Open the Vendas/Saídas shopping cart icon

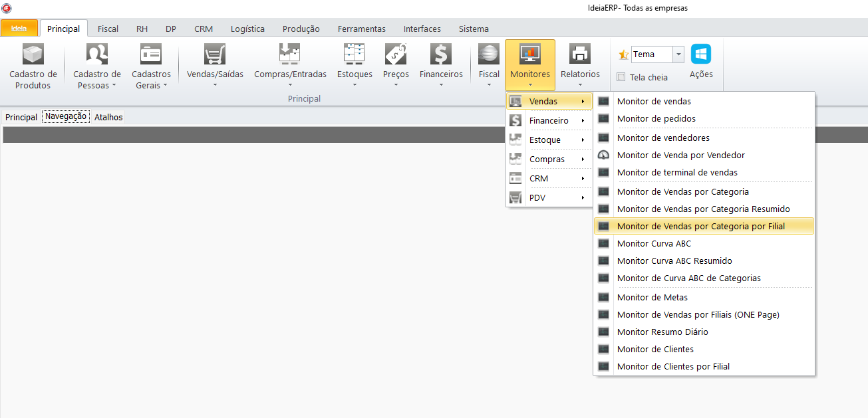pyautogui.click(x=215, y=54)
